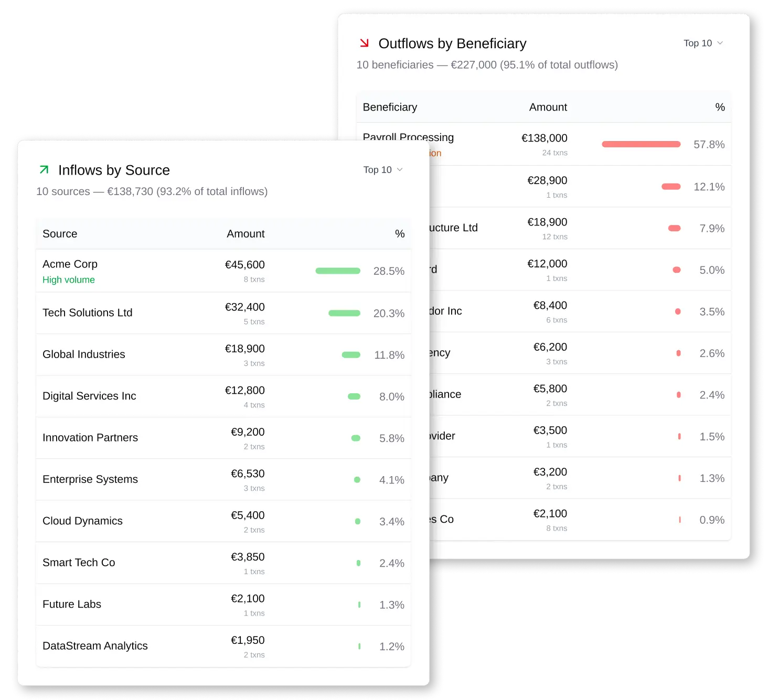The width and height of the screenshot is (768, 700).
Task: Select Enterprise Systems source
Action: (x=223, y=480)
